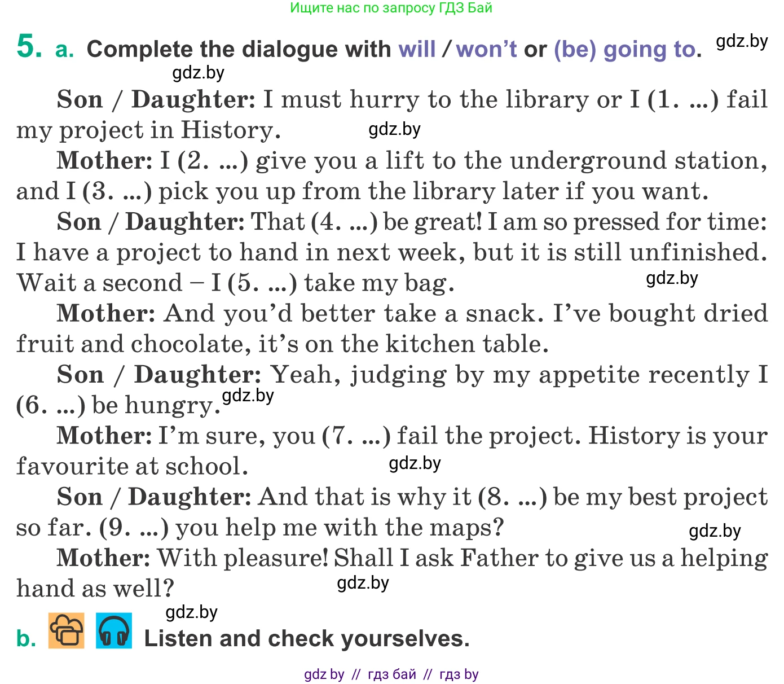The height and width of the screenshot is (684, 784).
Task: Click blank (5. ...) before 'take my bag'
Action: (x=262, y=283)
